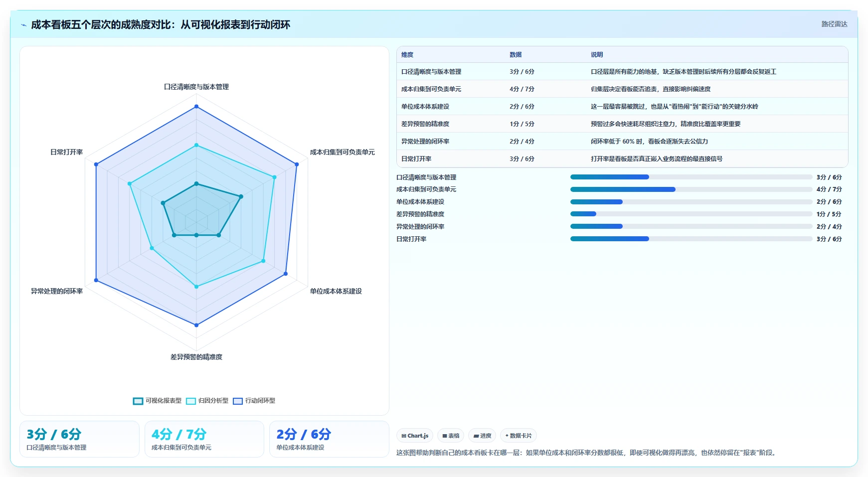Select table cell 异常处理的闭环率 in 维度 column

[x=425, y=142]
